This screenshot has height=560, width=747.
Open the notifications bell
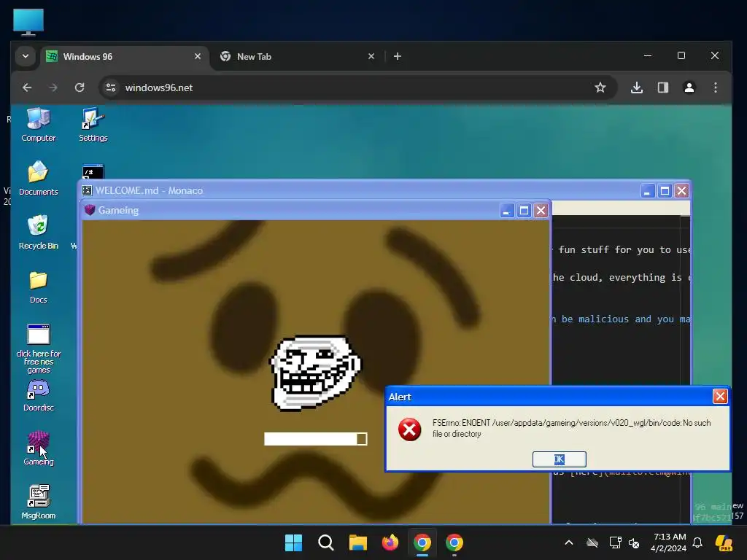click(697, 542)
